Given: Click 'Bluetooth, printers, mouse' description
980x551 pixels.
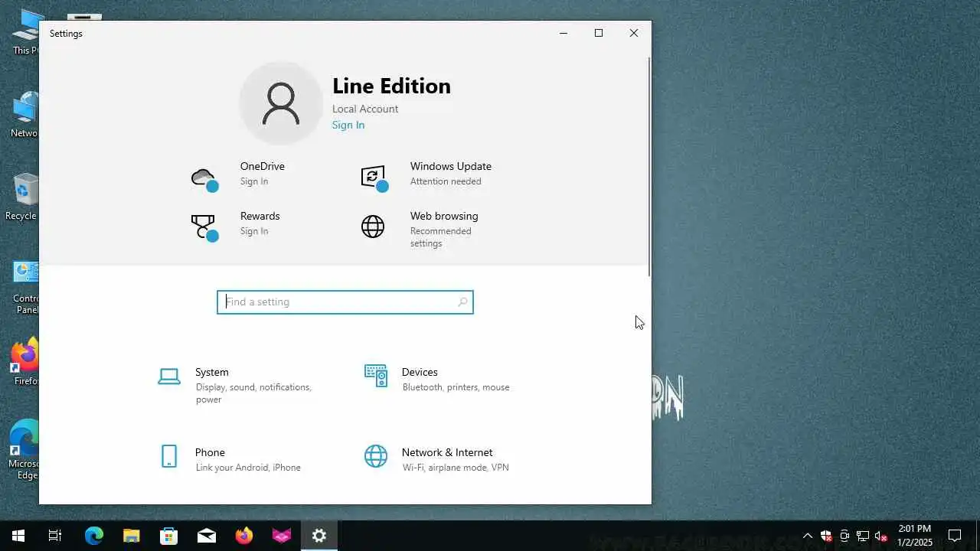Looking at the screenshot, I should coord(456,387).
